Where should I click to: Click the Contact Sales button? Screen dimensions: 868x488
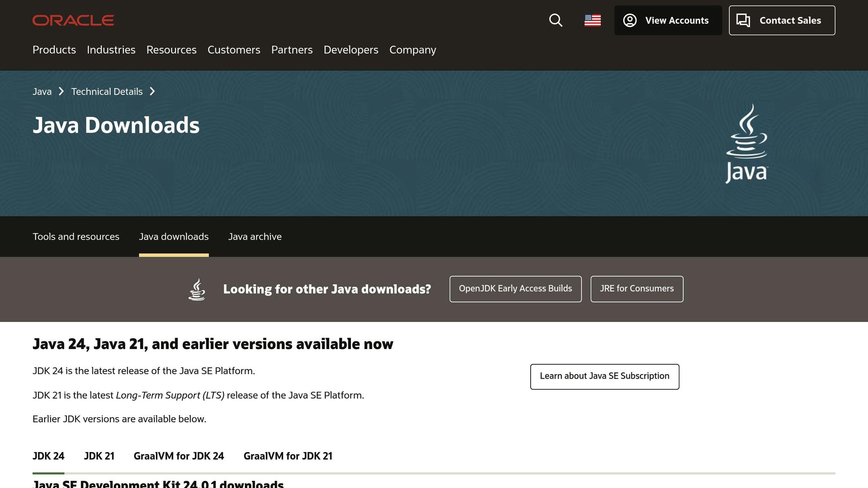pyautogui.click(x=782, y=20)
